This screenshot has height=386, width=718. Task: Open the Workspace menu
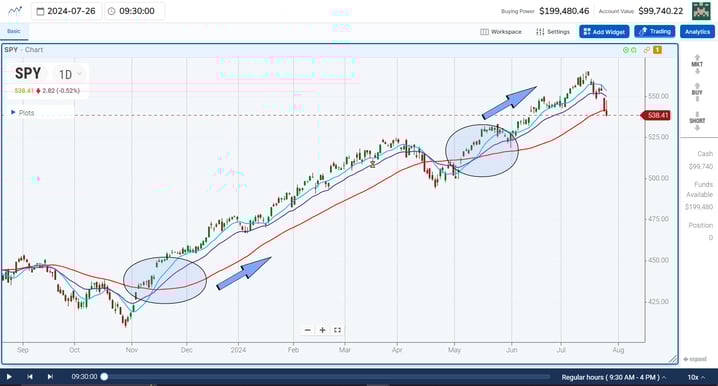pyautogui.click(x=501, y=32)
